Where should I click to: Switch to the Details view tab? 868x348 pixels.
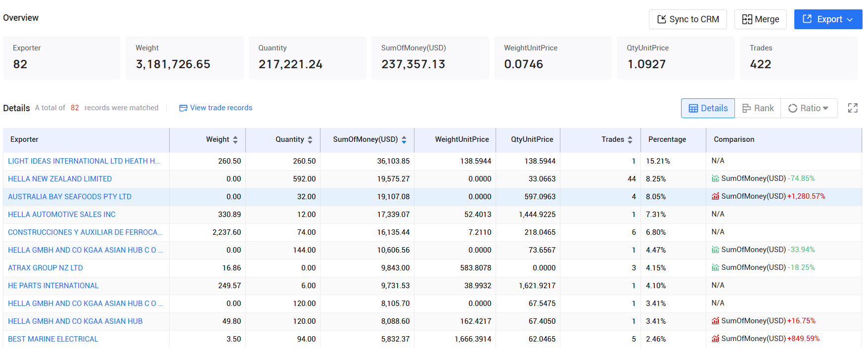[708, 108]
